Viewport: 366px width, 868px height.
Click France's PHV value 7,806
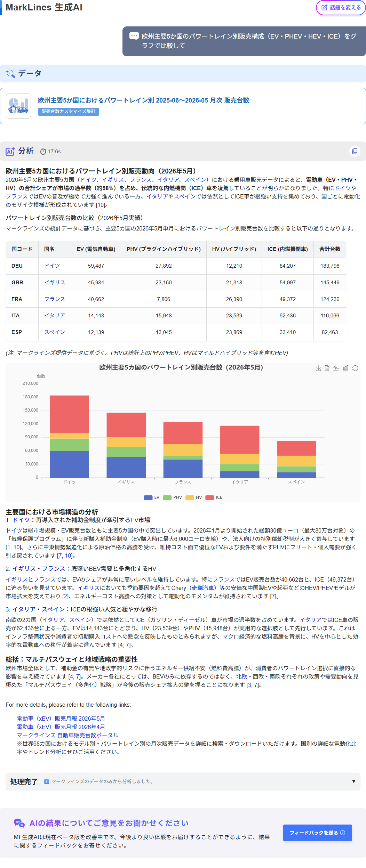[164, 299]
